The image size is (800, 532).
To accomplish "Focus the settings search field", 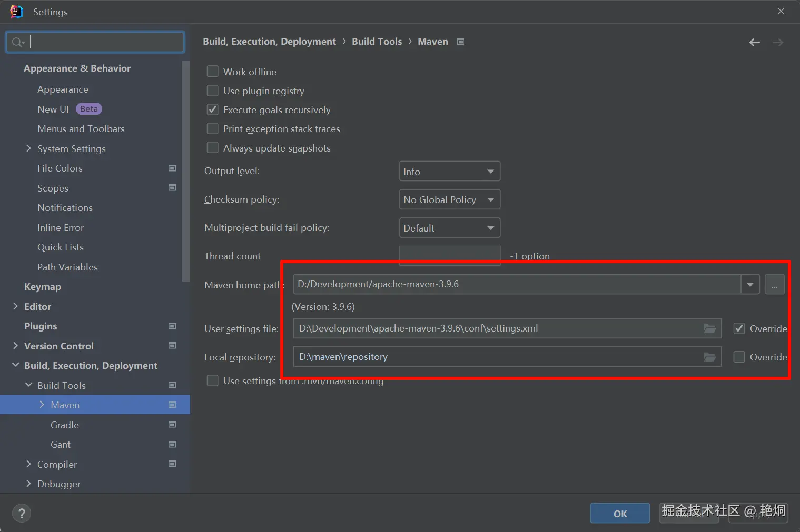I will point(95,42).
